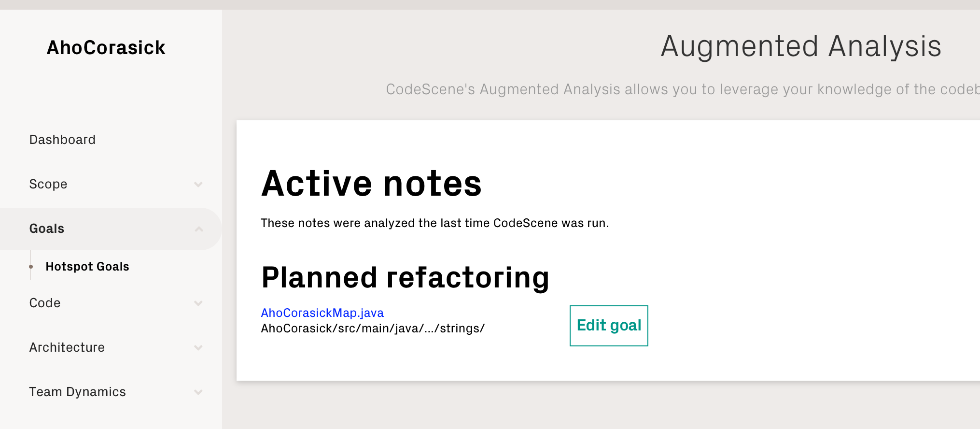Open the Dashboard view
Image resolution: width=980 pixels, height=429 pixels.
(62, 140)
